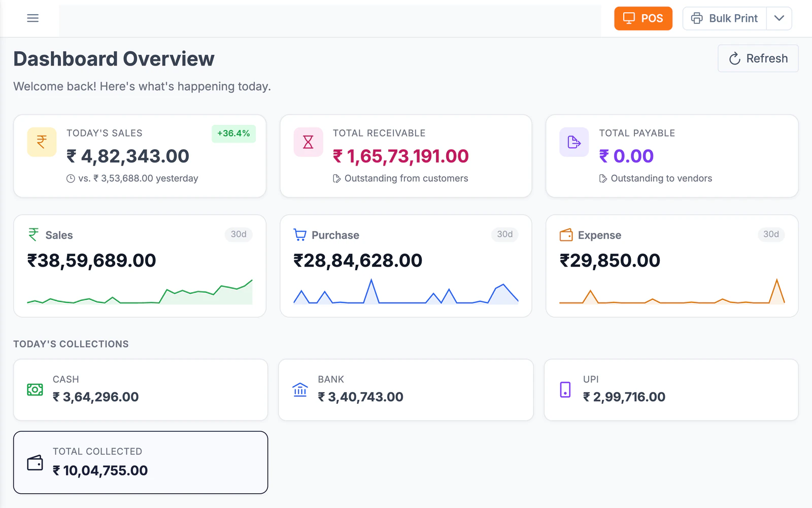Image resolution: width=812 pixels, height=508 pixels.
Task: Click the ₹29,850.00 Expense total
Action: pos(610,261)
